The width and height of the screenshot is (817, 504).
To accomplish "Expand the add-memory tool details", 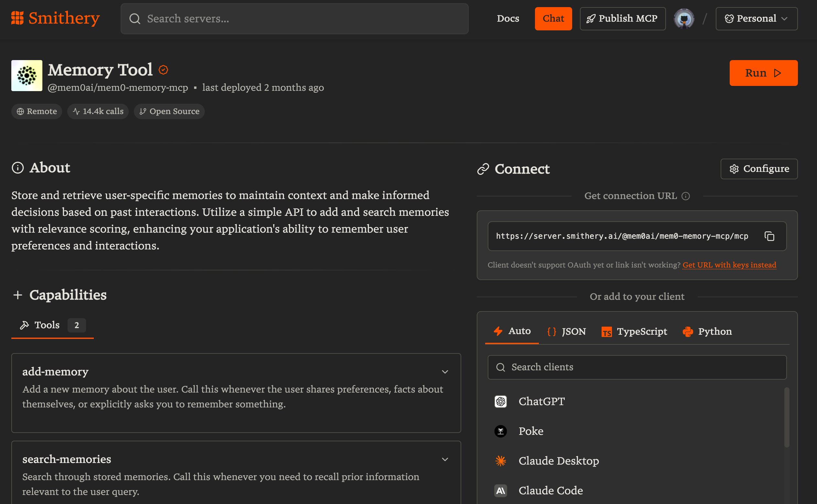I will point(445,372).
